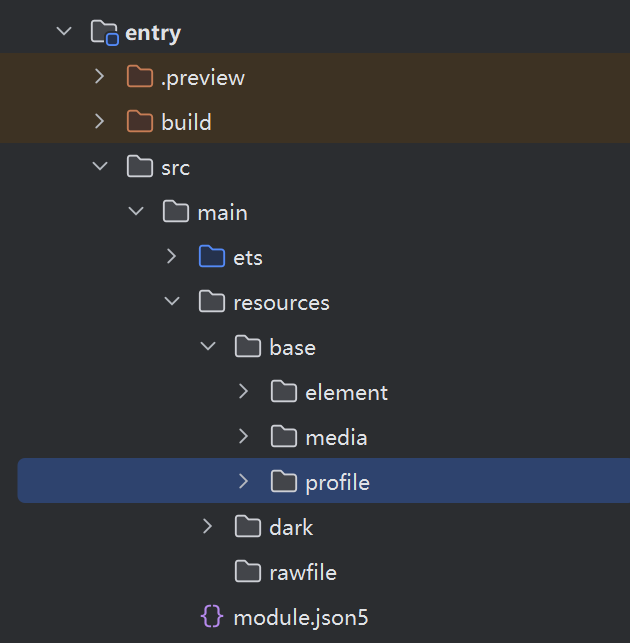
Task: Click the module.json5 braces file icon
Action: [212, 616]
